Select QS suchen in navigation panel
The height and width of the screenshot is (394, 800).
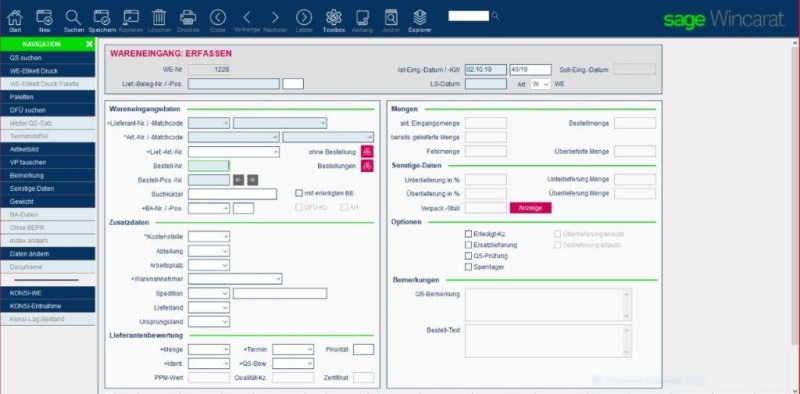[x=47, y=58]
